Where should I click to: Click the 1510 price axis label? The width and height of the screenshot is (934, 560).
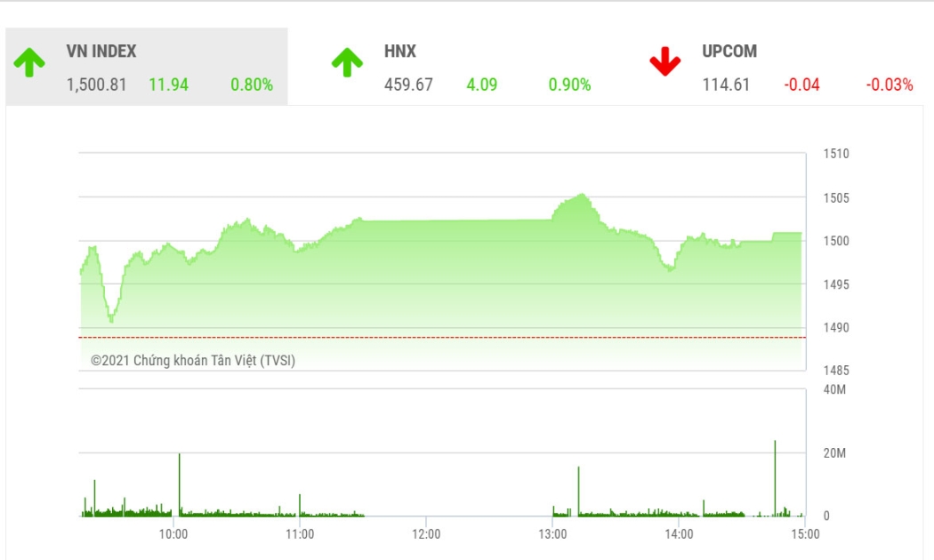pyautogui.click(x=836, y=154)
